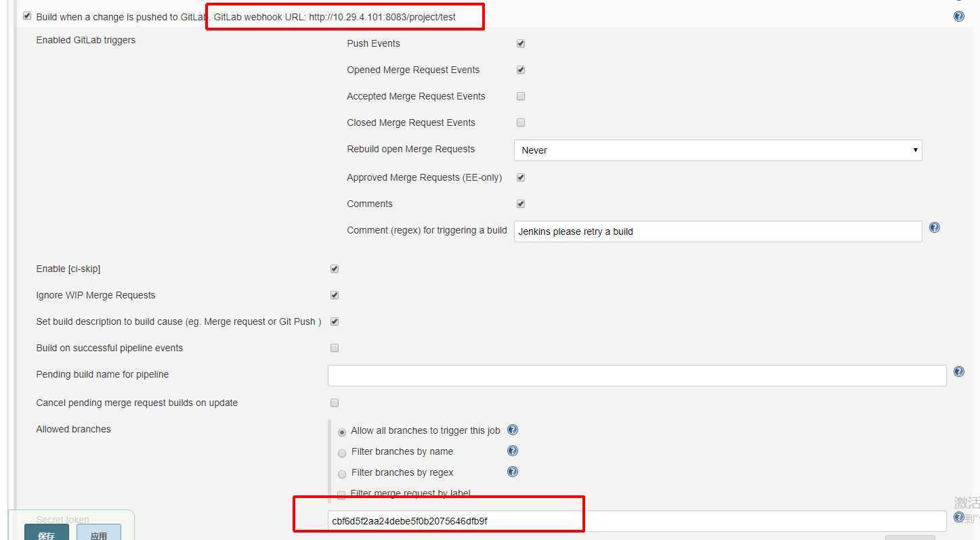Toggle Set build description to build cause
Image resolution: width=980 pixels, height=540 pixels.
(x=335, y=321)
